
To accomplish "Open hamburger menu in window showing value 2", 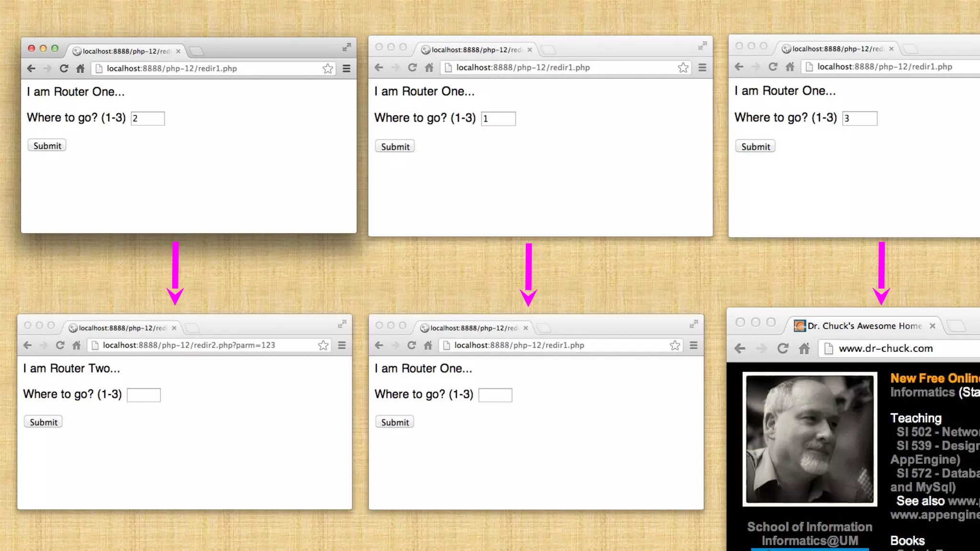I will pyautogui.click(x=346, y=68).
